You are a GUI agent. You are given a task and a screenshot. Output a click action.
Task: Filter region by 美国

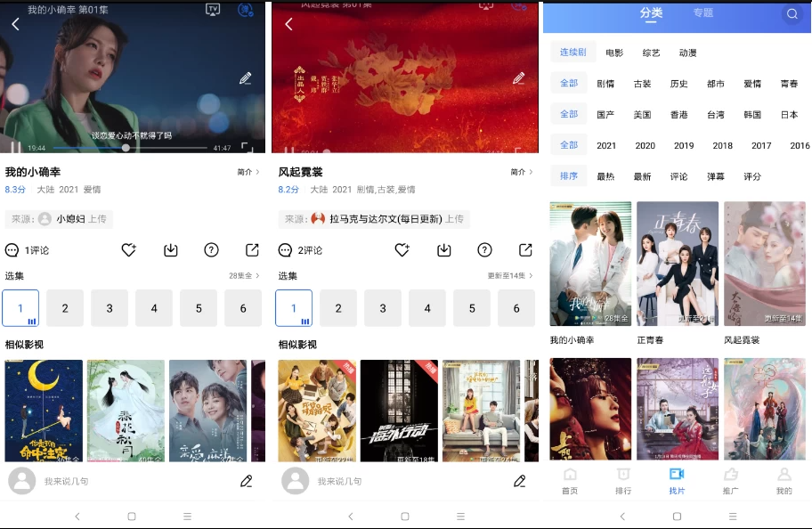(642, 115)
